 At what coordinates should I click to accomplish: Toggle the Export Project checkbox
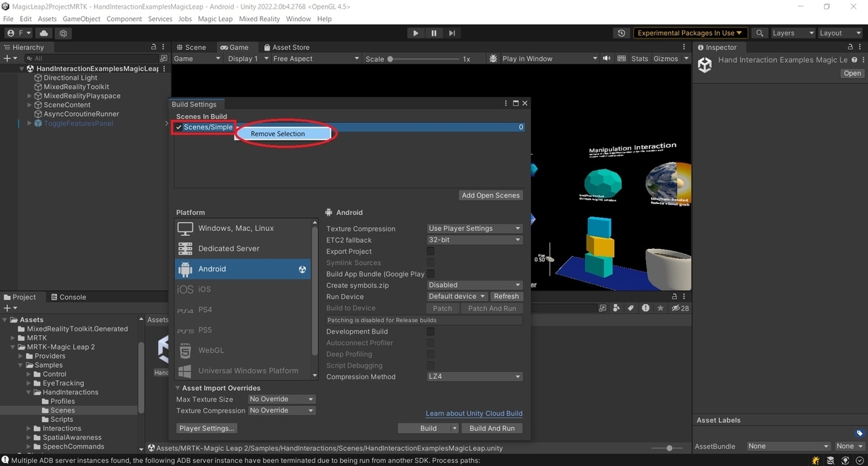tap(430, 251)
